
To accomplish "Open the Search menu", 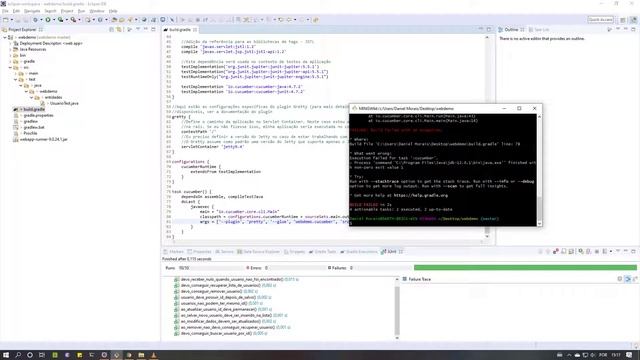I will coord(50,11).
